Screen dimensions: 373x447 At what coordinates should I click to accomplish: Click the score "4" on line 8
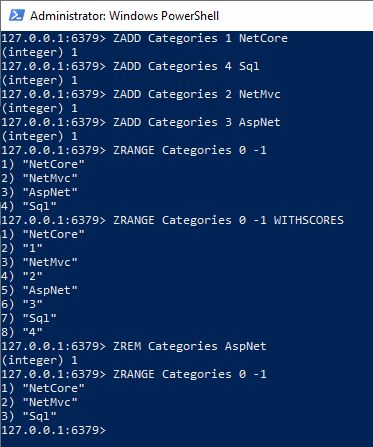point(33,332)
